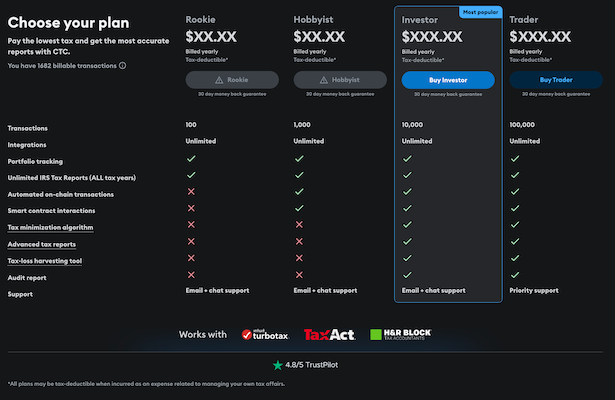Click Hobbyist 1,000 transactions value

(302, 125)
